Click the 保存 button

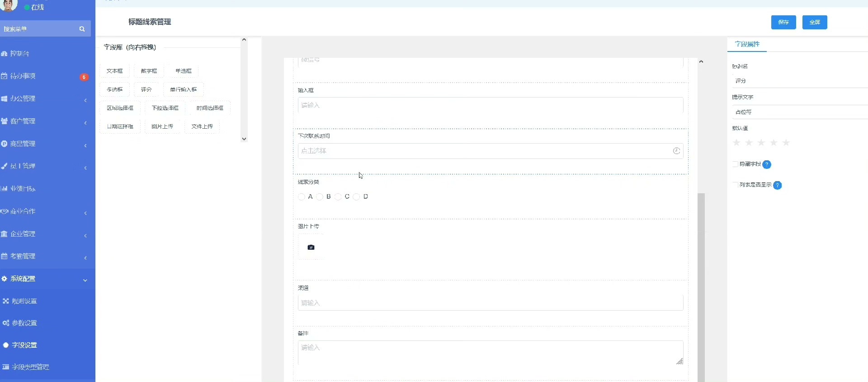click(x=783, y=22)
